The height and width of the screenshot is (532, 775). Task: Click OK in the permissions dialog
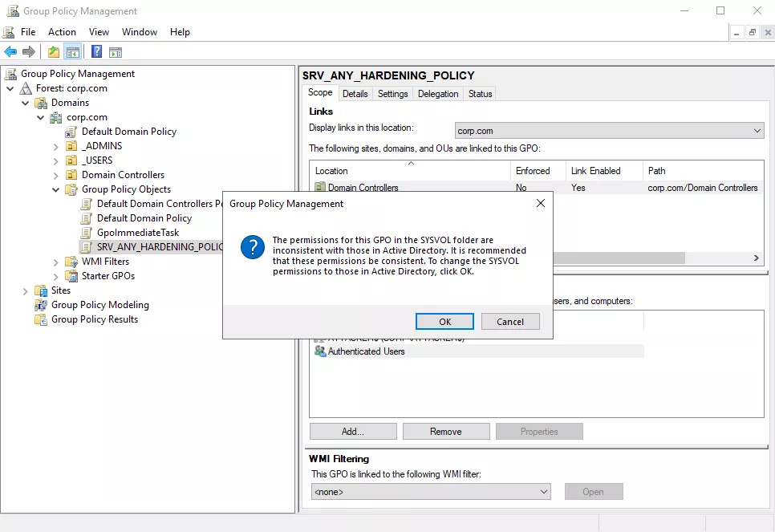(444, 322)
